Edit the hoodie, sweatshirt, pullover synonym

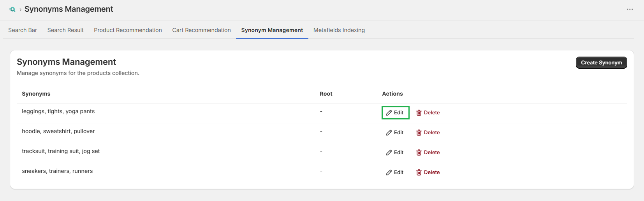click(x=395, y=133)
